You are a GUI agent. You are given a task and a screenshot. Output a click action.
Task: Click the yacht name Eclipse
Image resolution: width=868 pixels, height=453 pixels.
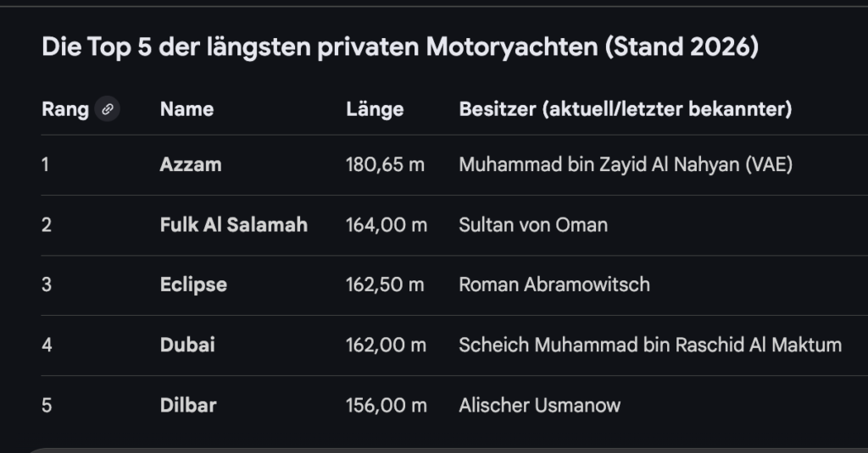click(x=193, y=285)
